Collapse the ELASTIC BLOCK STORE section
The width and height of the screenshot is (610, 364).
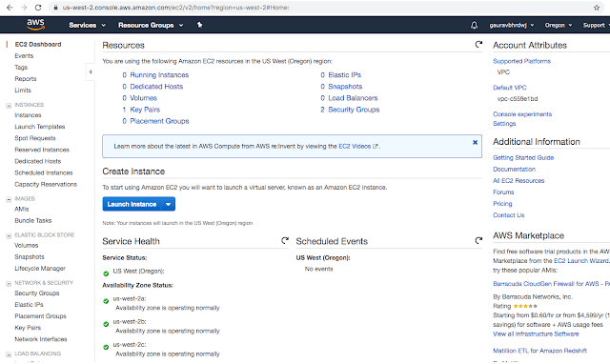pos(9,235)
